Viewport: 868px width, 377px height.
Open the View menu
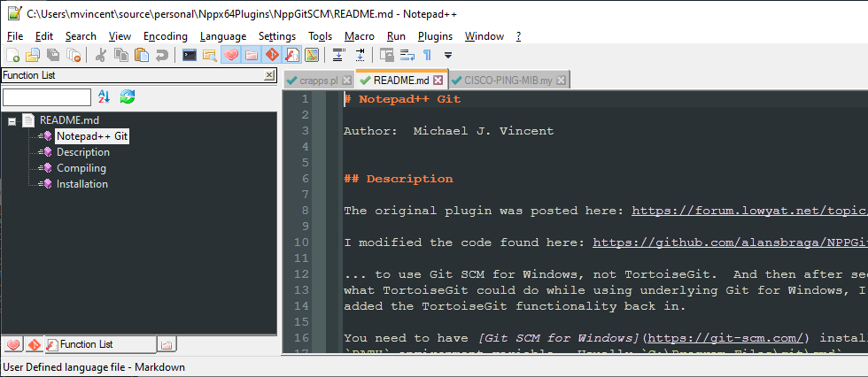(x=120, y=36)
